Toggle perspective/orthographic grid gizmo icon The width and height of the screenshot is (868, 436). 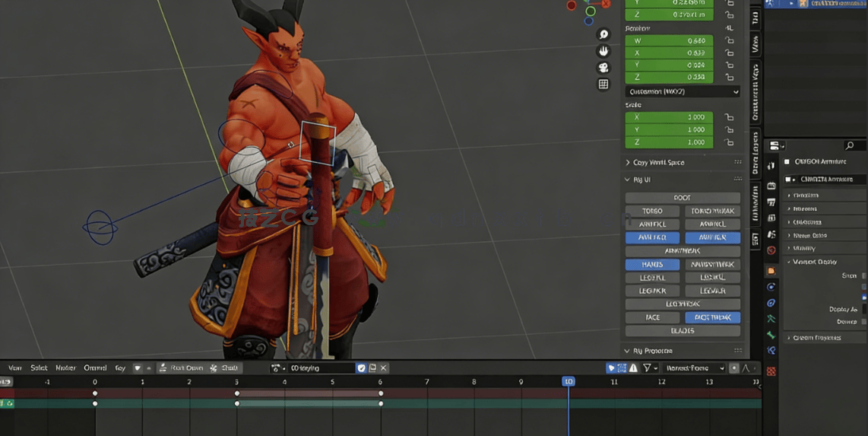coord(603,84)
